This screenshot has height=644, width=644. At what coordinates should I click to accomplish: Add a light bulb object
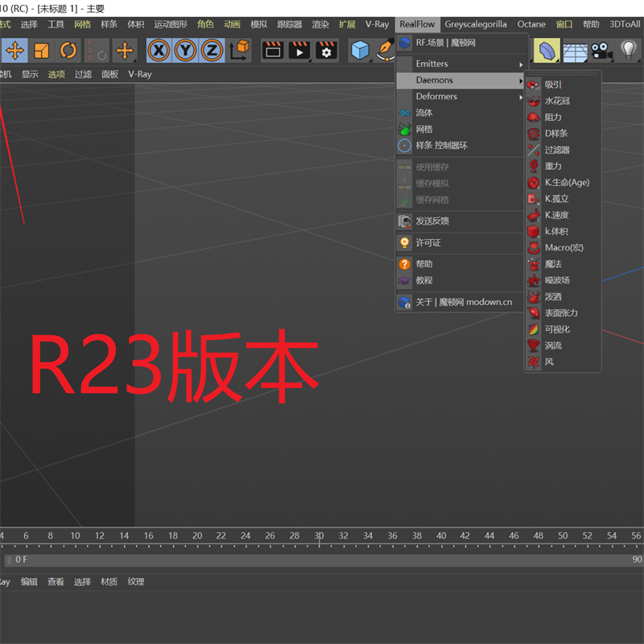pyautogui.click(x=628, y=51)
